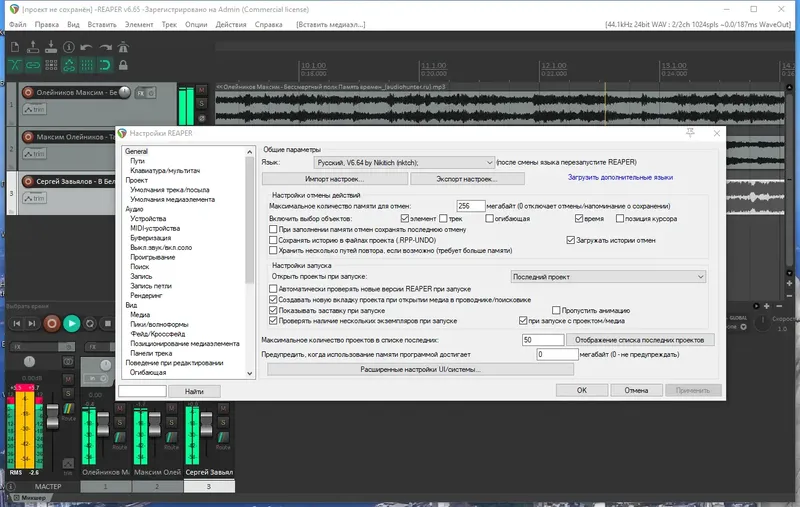The width and height of the screenshot is (800, 507).
Task: Select 'Пики/волноформы' in settings tree
Action: [159, 324]
